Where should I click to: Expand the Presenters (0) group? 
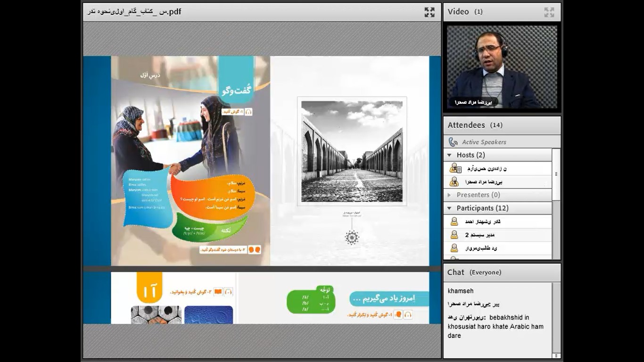coord(449,195)
